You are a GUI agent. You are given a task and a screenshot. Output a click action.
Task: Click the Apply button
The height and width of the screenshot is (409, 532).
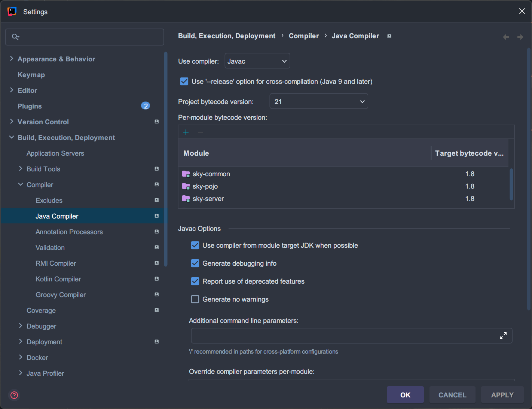coord(502,395)
